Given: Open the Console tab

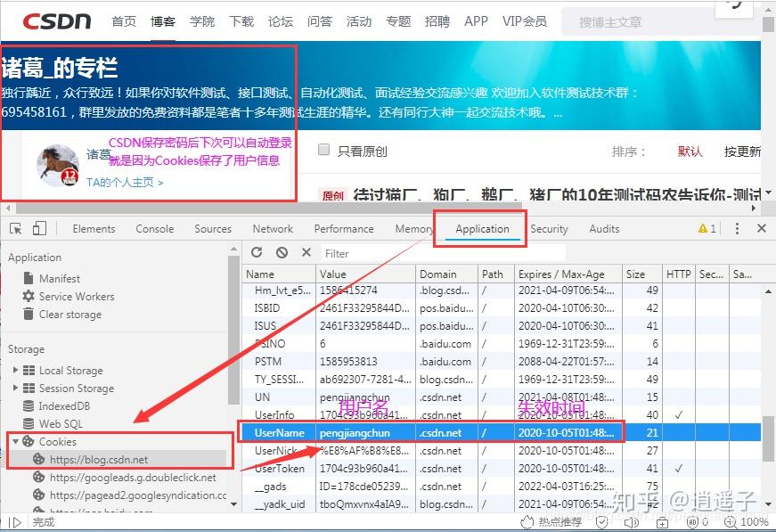Looking at the screenshot, I should [x=154, y=229].
